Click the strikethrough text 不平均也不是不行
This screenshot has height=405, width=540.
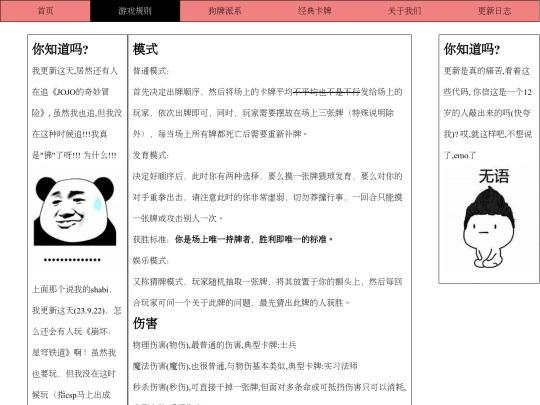click(x=326, y=92)
